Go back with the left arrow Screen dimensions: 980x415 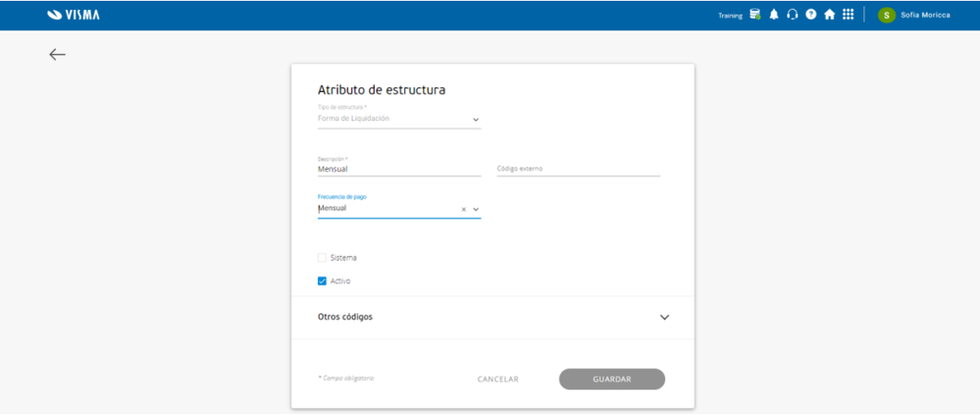(58, 54)
